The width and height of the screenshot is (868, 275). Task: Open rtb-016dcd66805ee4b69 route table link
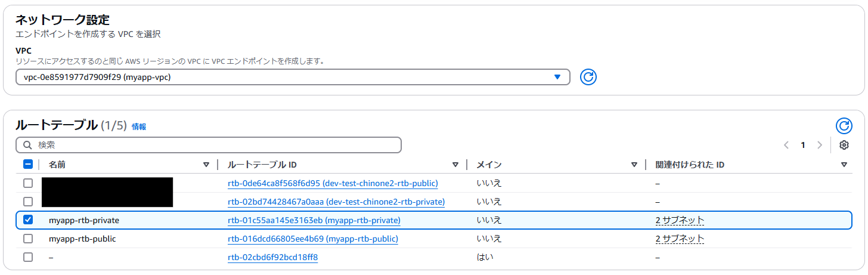[x=313, y=239]
